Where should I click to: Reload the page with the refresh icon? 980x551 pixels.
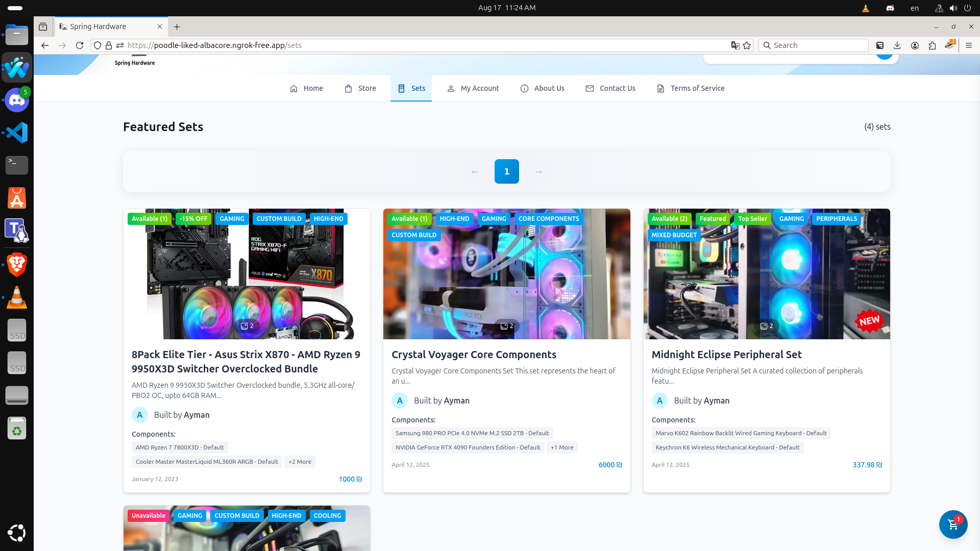[80, 45]
